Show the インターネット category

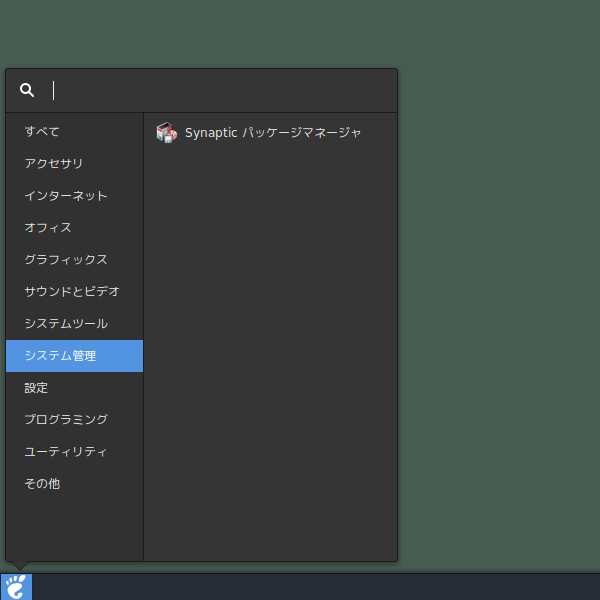point(75,196)
